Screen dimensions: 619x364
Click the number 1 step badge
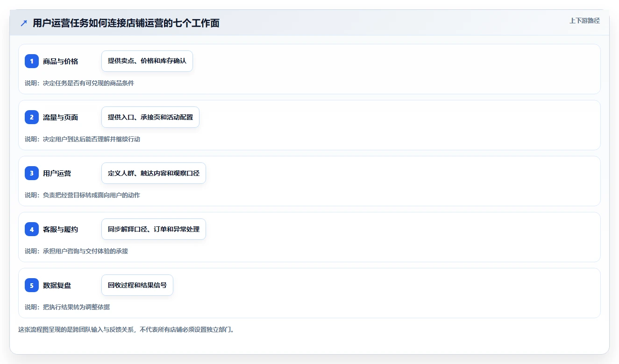[32, 61]
